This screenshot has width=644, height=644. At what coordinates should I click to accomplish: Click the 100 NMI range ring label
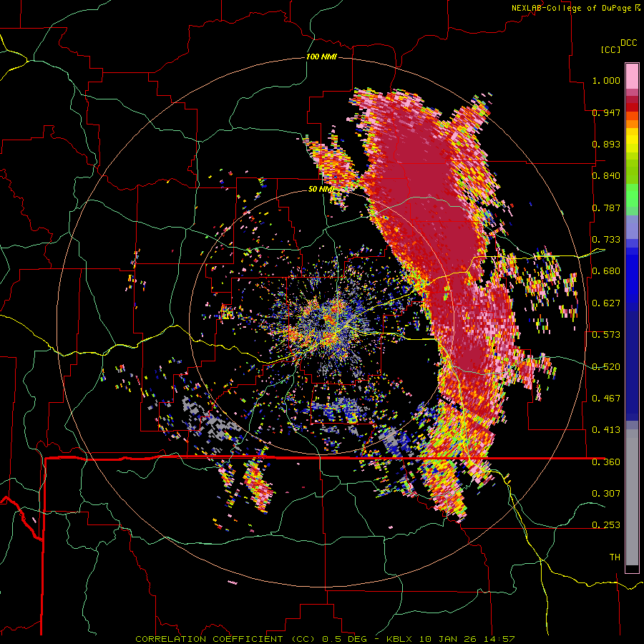(321, 57)
